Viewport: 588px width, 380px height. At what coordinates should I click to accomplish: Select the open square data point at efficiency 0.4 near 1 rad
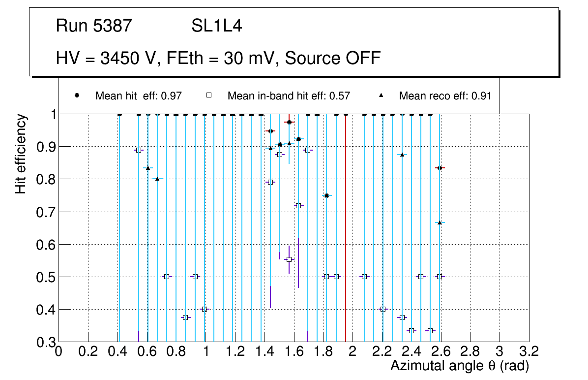[x=205, y=309]
